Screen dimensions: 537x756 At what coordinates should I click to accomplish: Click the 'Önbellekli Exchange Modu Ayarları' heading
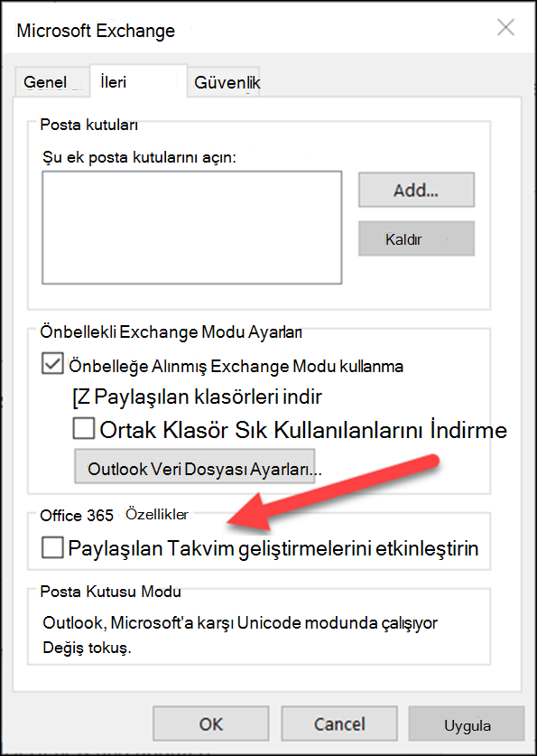171,332
